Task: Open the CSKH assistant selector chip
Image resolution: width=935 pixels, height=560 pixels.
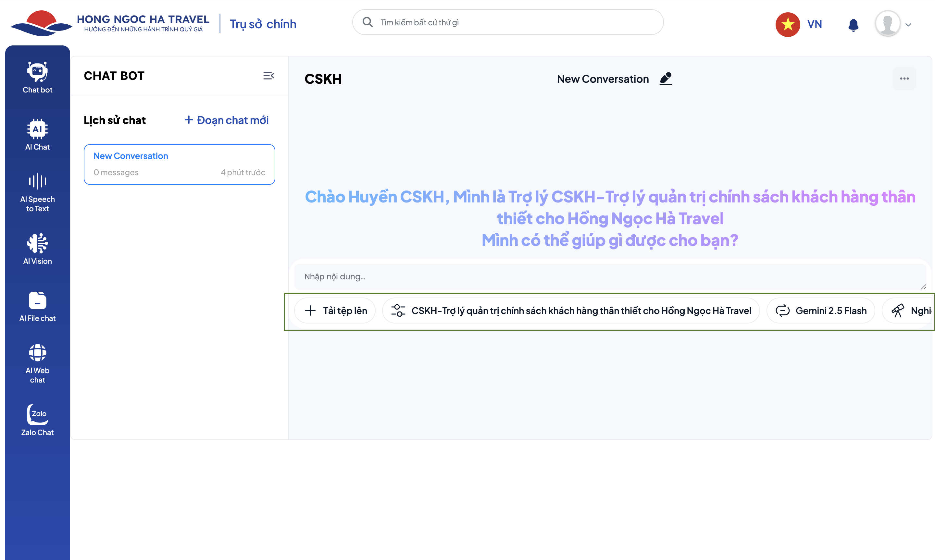Action: tap(571, 310)
